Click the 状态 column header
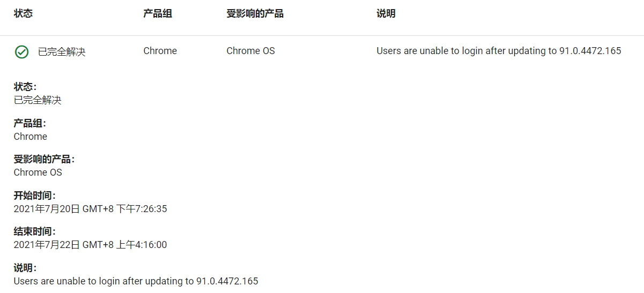 tap(23, 13)
